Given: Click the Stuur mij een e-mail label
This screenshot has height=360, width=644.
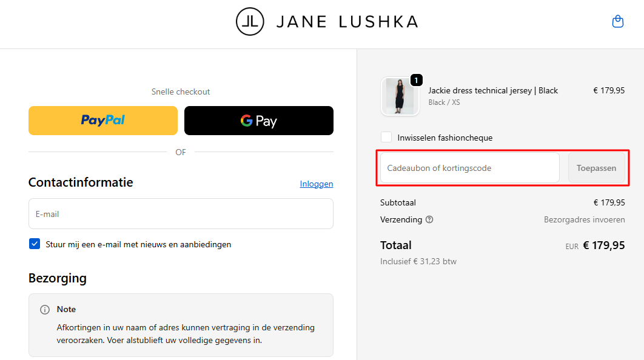Looking at the screenshot, I should click(138, 244).
